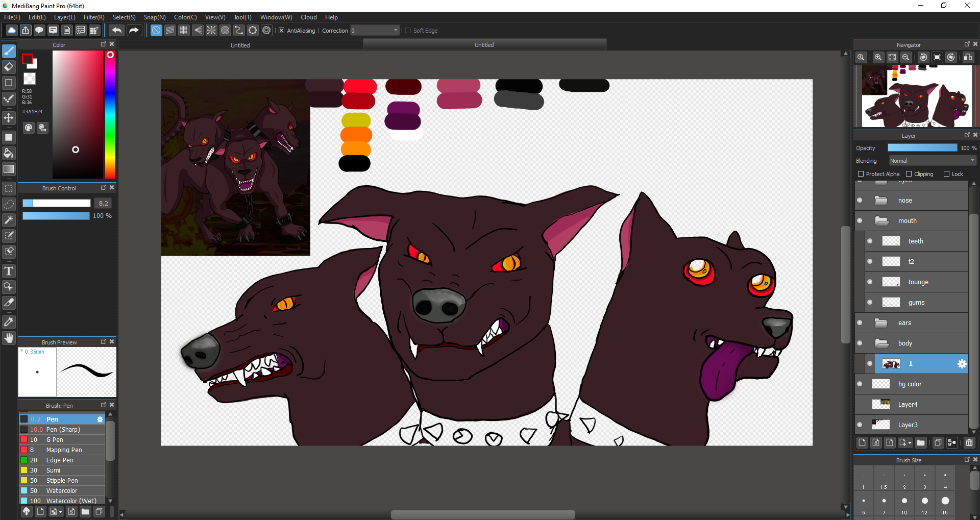Toggle the AntiAliasing checkbox
980x520 pixels.
click(x=281, y=31)
